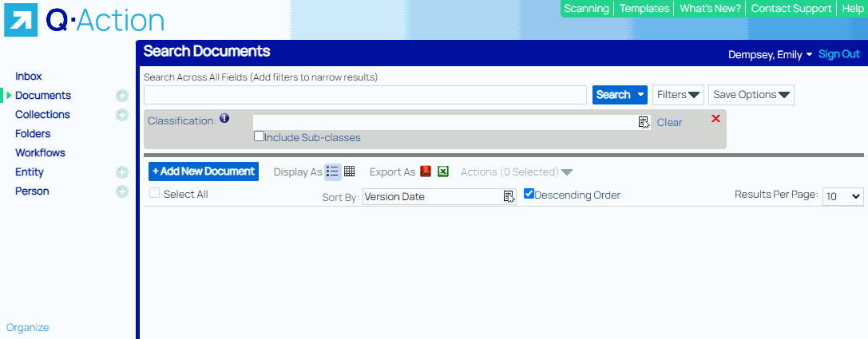This screenshot has width=868, height=339.
Task: Check the Select All checkbox
Action: coord(155,194)
